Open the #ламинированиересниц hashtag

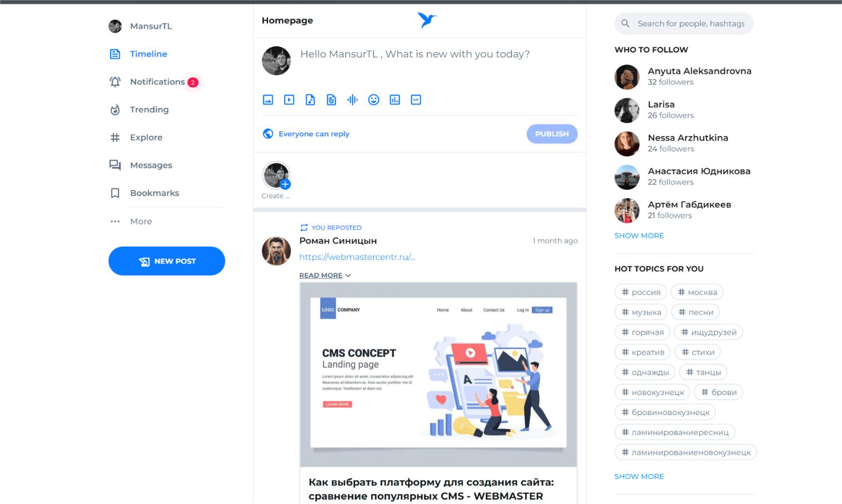coord(675,432)
